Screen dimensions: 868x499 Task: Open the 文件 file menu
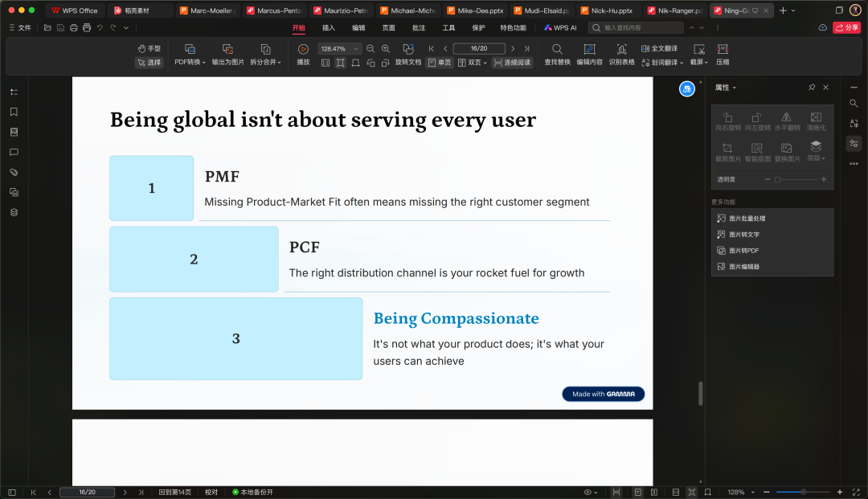coord(20,27)
